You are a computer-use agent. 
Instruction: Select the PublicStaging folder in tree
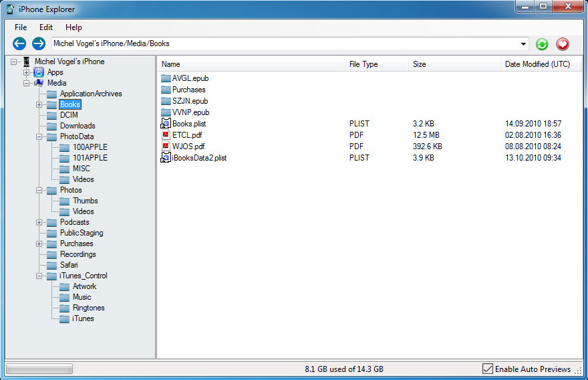[x=82, y=233]
